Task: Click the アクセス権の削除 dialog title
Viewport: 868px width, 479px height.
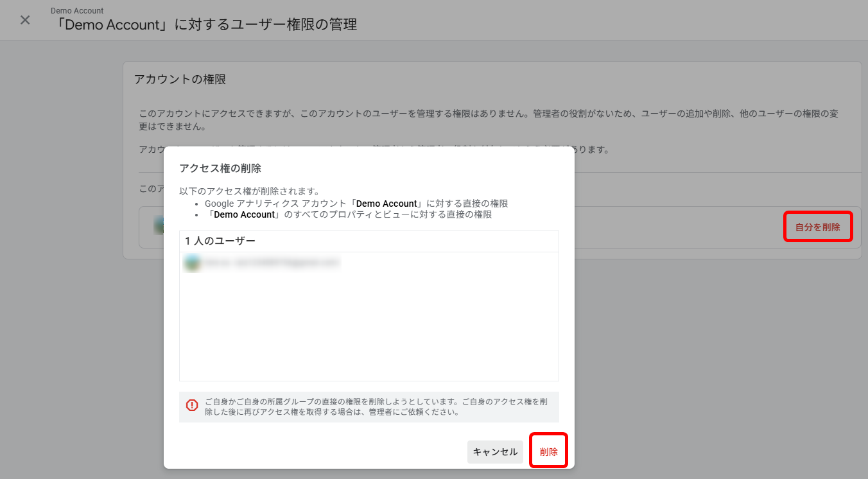Action: (x=220, y=168)
